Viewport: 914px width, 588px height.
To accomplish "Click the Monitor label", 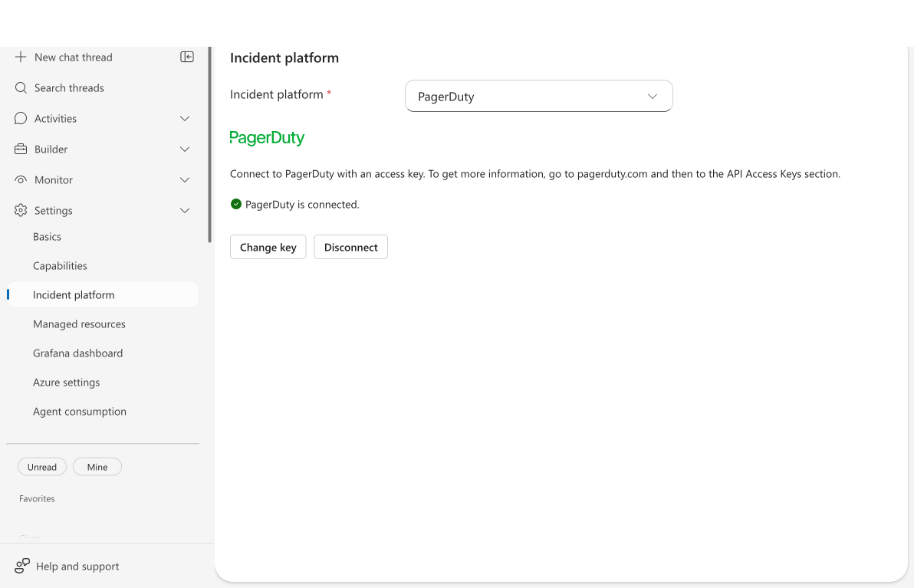I will [54, 180].
